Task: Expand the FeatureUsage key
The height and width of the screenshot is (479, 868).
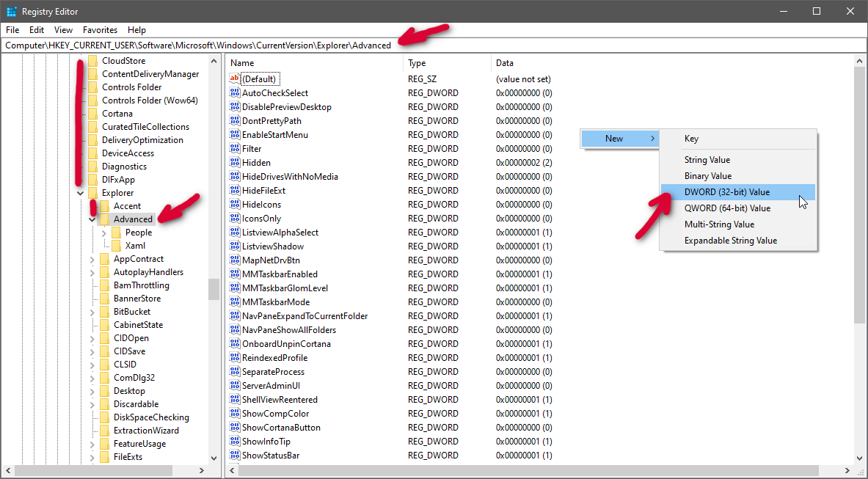Action: [92, 444]
